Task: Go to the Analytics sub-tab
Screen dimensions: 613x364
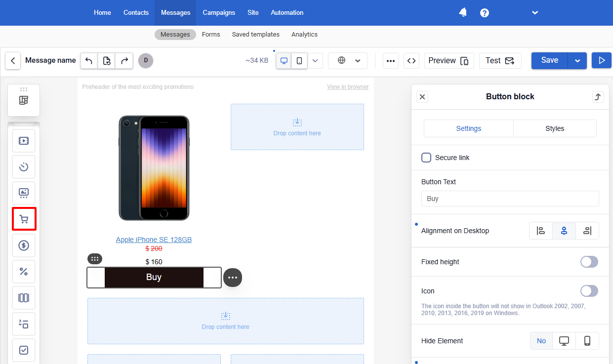Action: click(x=304, y=35)
